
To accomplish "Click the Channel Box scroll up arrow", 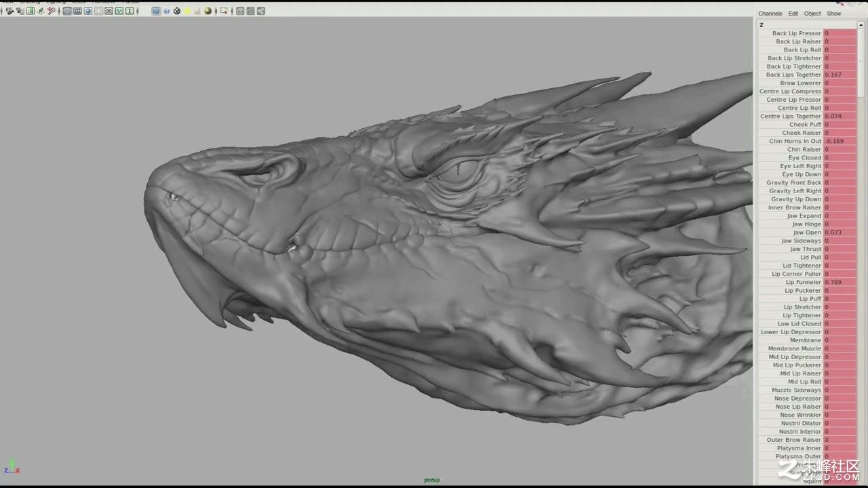I will pos(861,24).
